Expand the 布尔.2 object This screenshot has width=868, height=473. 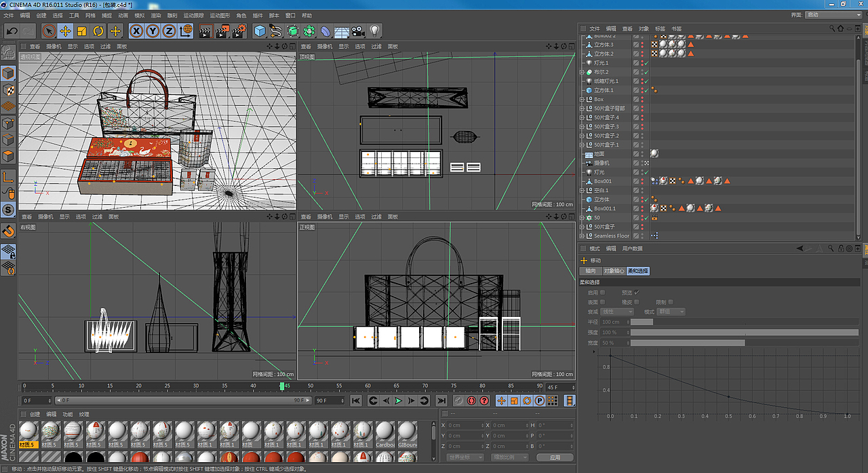[582, 72]
